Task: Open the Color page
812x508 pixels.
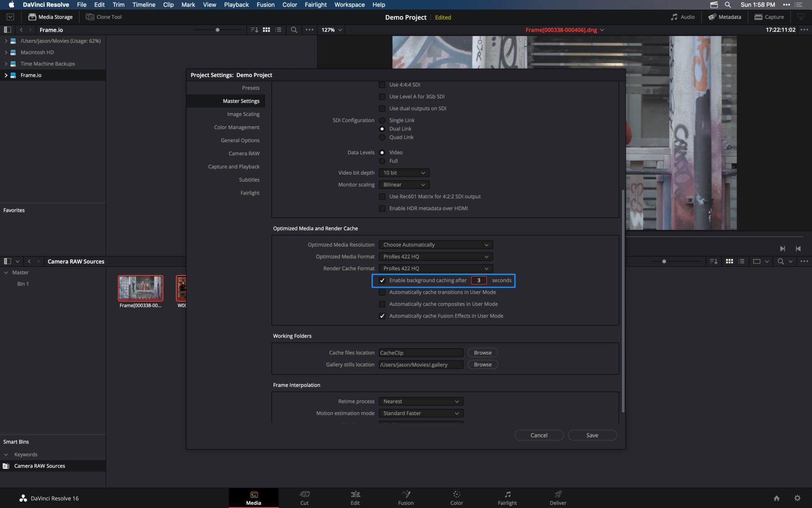Action: tap(456, 497)
